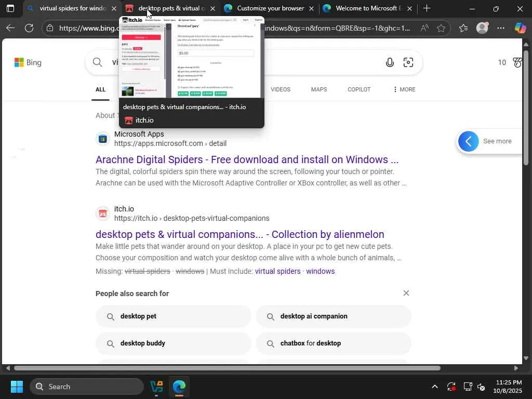Click the itch.io result favicon
This screenshot has height=399, width=532.
pyautogui.click(x=102, y=214)
